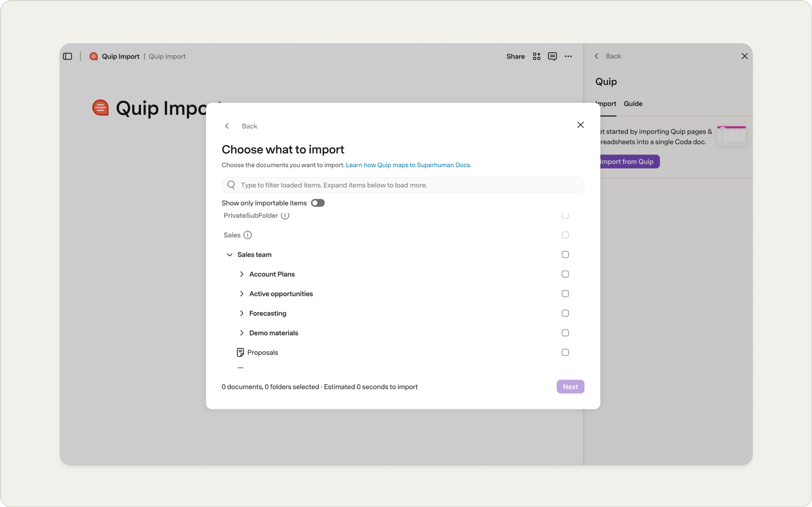Check the PrivateSubFolder checkbox
812x507 pixels.
pyautogui.click(x=565, y=216)
